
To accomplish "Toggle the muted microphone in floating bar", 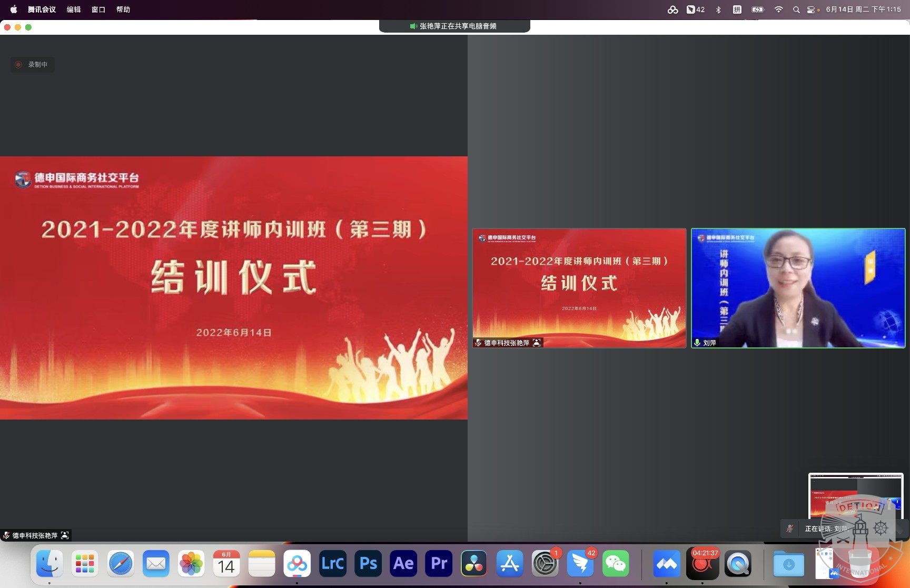I will click(x=789, y=529).
